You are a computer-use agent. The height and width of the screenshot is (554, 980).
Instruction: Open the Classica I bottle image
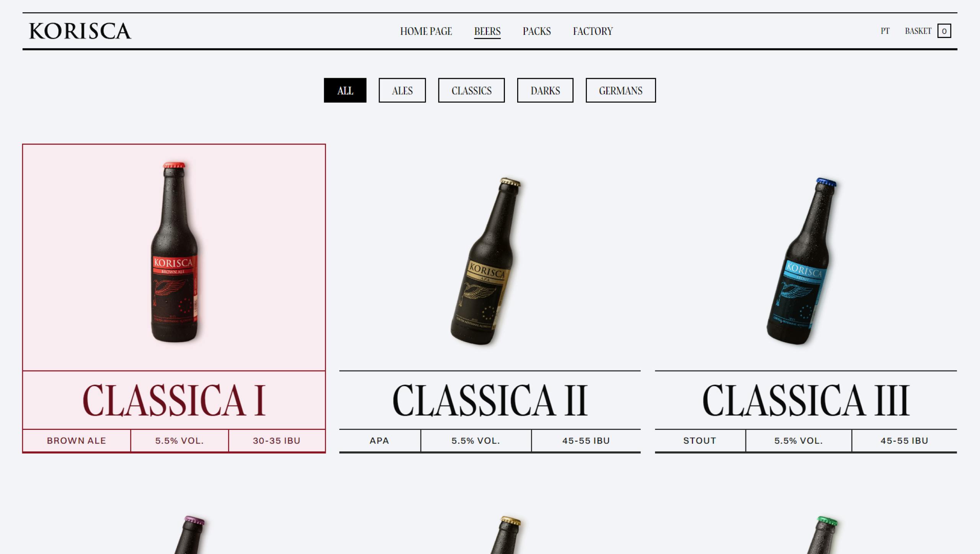175,252
